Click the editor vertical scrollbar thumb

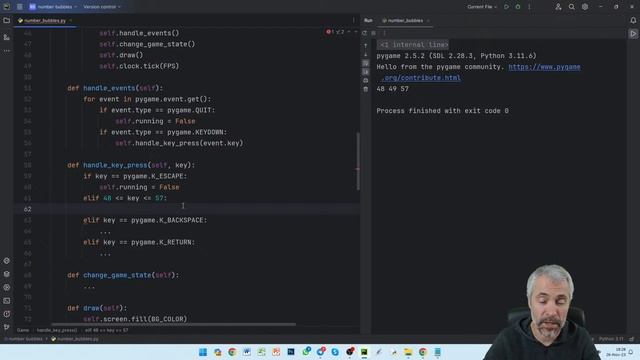pos(358,161)
